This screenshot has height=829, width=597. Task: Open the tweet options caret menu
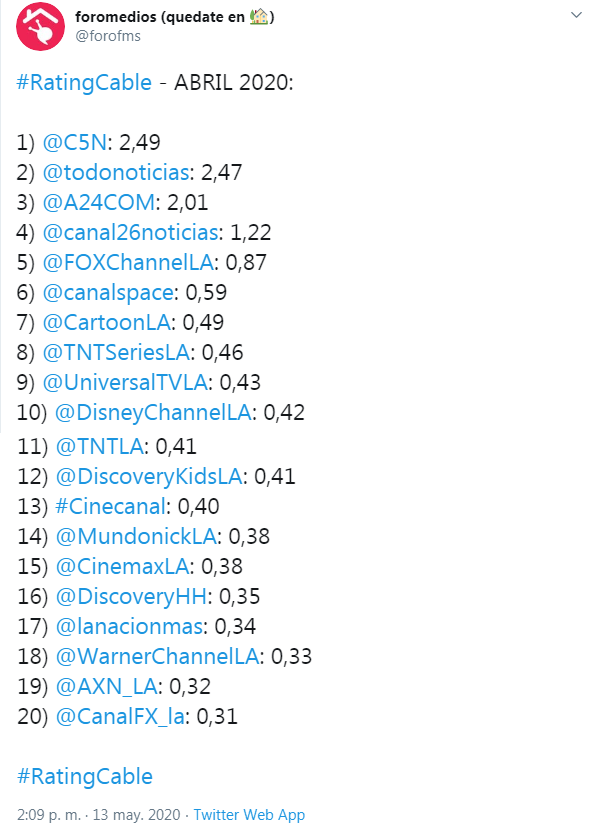click(576, 16)
